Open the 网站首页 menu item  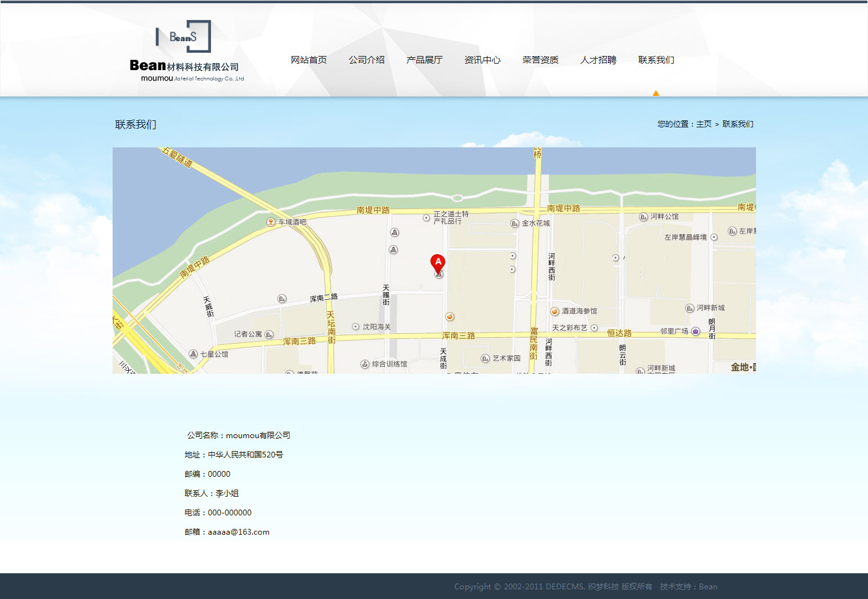click(309, 60)
